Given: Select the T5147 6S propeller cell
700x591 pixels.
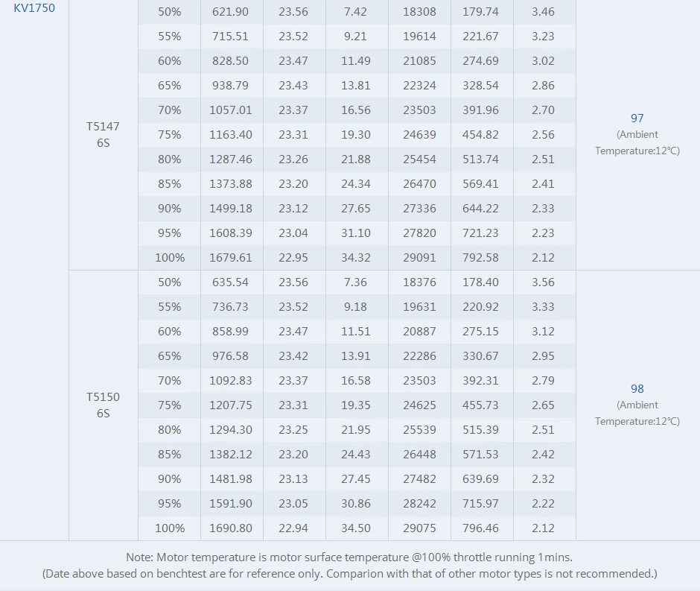Looking at the screenshot, I should tap(103, 134).
